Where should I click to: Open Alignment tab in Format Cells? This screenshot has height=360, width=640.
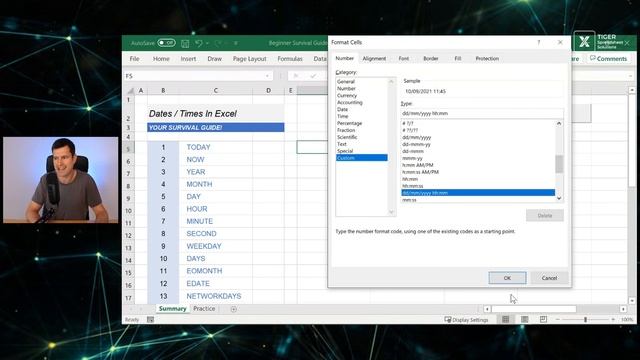[x=374, y=58]
